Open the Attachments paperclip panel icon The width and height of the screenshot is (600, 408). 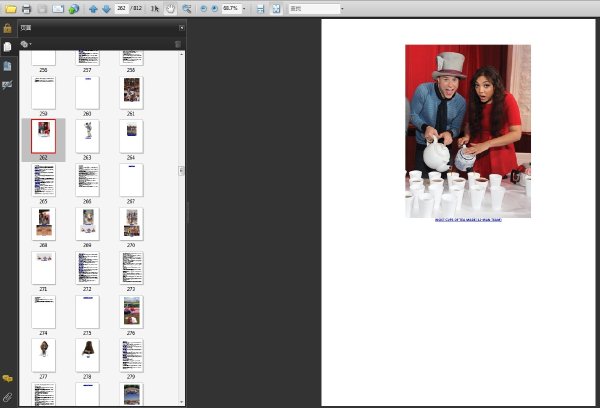[x=7, y=397]
